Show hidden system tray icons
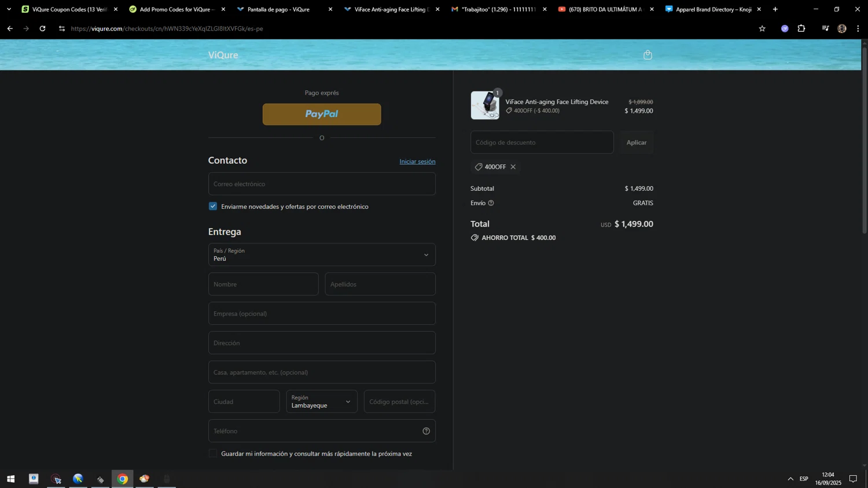Screen dimensions: 868x488 click(x=790, y=479)
